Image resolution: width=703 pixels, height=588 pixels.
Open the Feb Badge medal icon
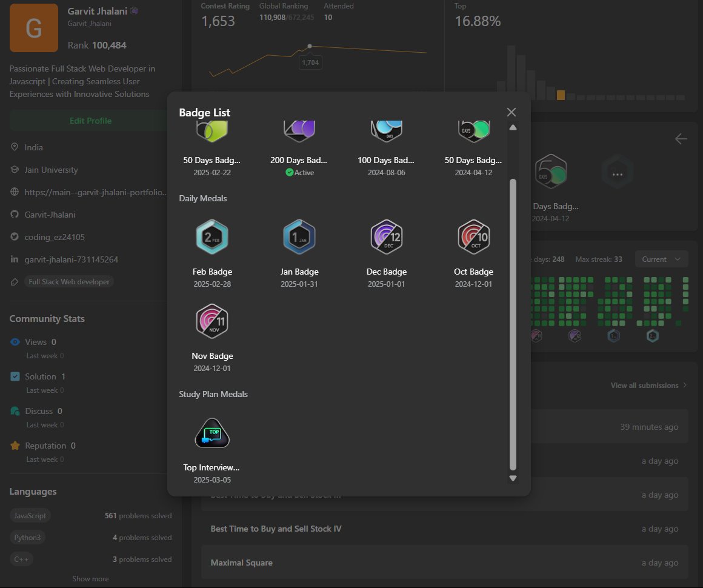coord(212,237)
